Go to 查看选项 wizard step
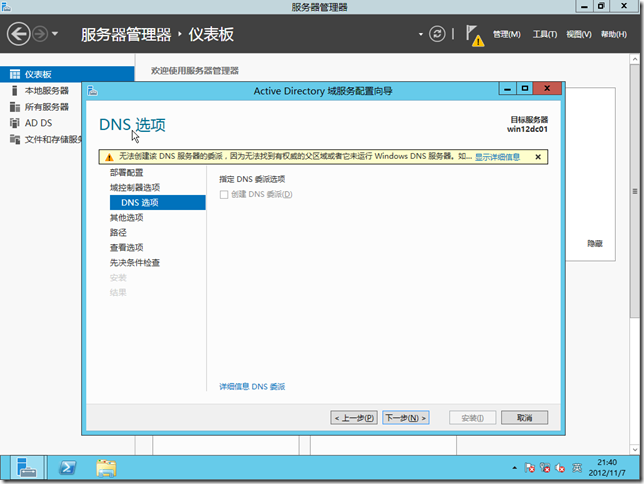The width and height of the screenshot is (644, 484). coord(126,247)
